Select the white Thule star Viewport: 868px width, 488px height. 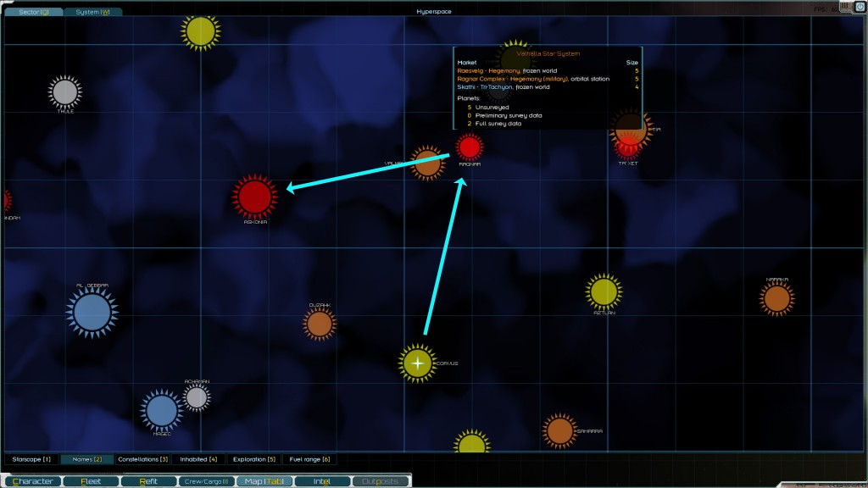point(64,91)
